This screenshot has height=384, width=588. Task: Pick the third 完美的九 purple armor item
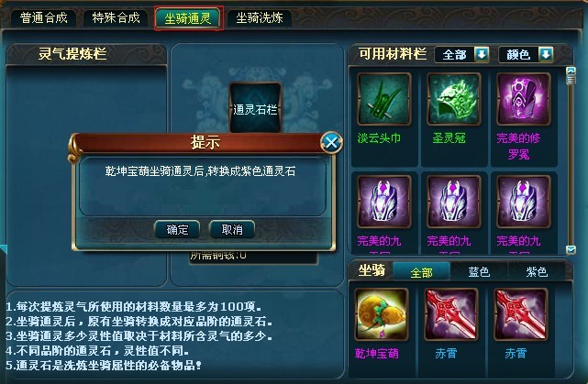pyautogui.click(x=524, y=202)
